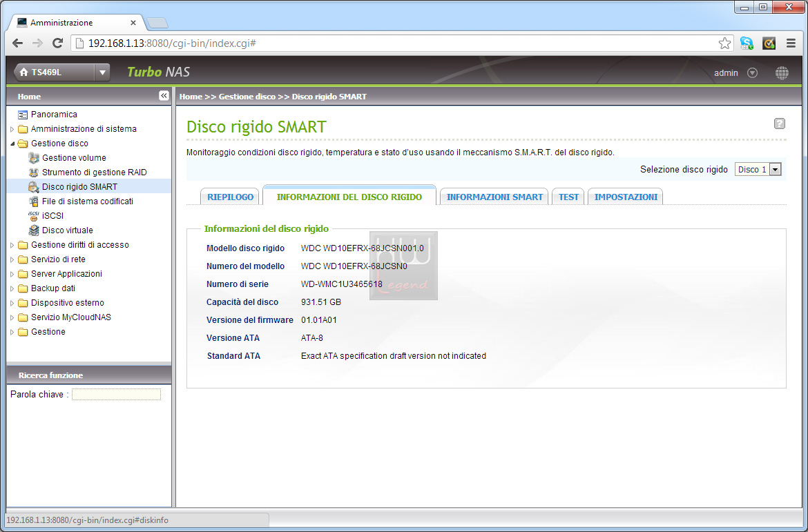This screenshot has height=532, width=808.
Task: Bookmark this page with the star icon
Action: coord(724,43)
